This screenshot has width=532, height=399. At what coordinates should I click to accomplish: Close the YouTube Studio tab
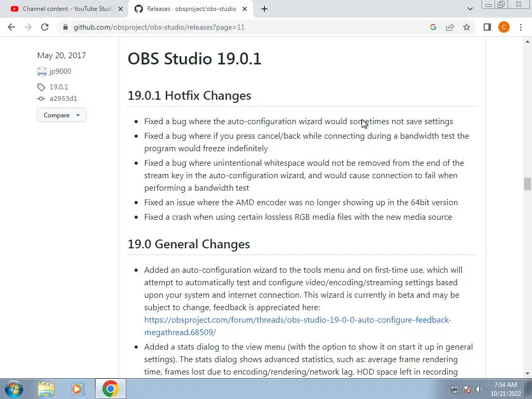point(120,9)
